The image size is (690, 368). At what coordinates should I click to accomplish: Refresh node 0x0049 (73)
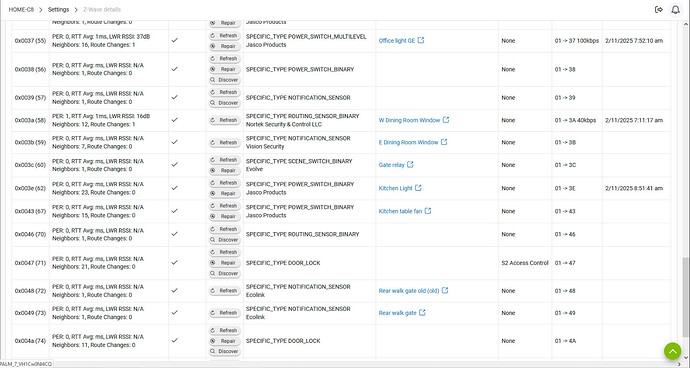224,313
